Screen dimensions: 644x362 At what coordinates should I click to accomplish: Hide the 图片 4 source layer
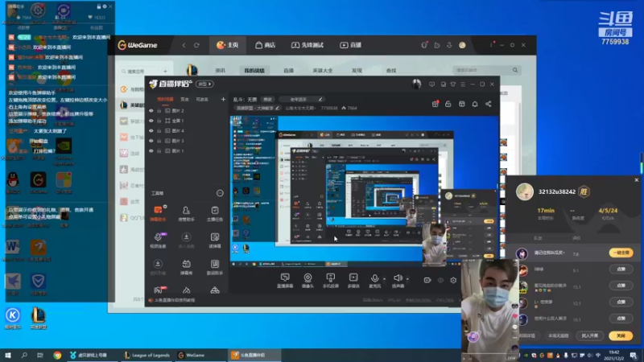click(151, 131)
